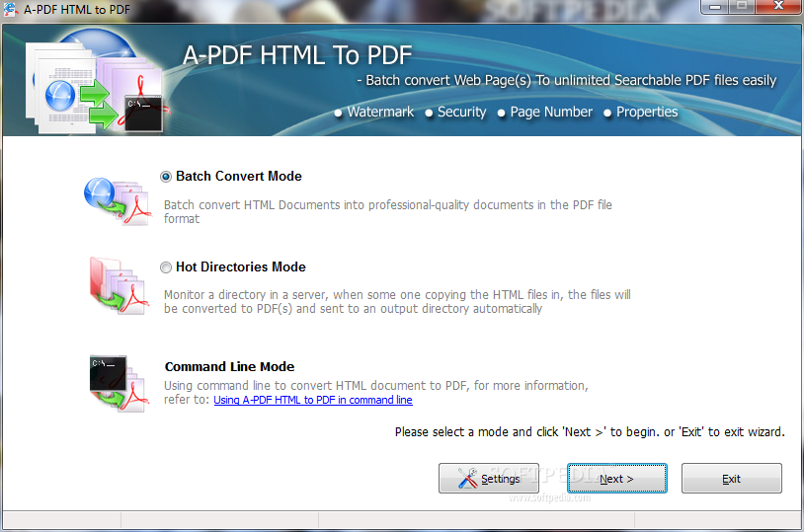The height and width of the screenshot is (532, 804).
Task: Click the 'Batch convert Web Page(s)' tagline text
Action: [x=567, y=81]
